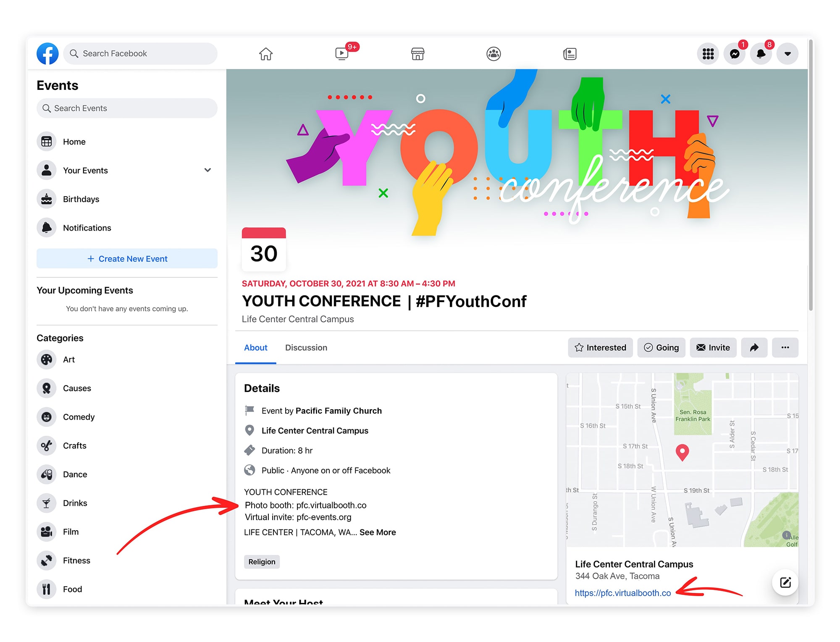
Task: Open the Groups icon in top bar
Action: point(493,54)
